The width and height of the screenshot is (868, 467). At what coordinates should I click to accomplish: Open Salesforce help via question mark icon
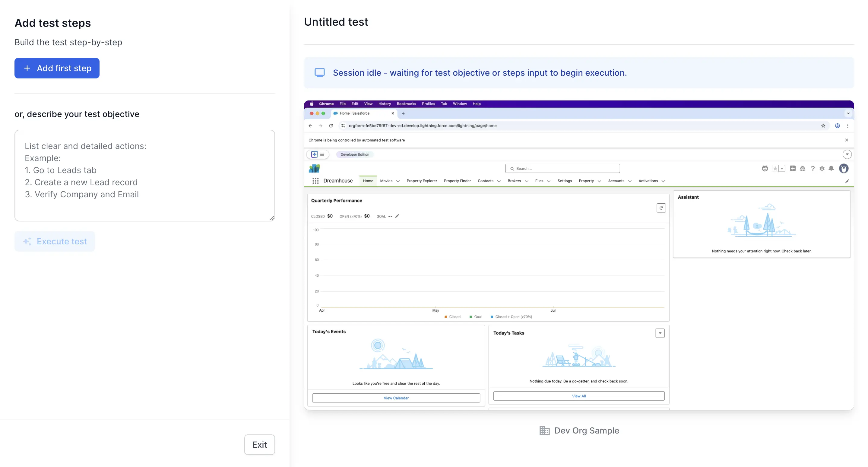[813, 168]
